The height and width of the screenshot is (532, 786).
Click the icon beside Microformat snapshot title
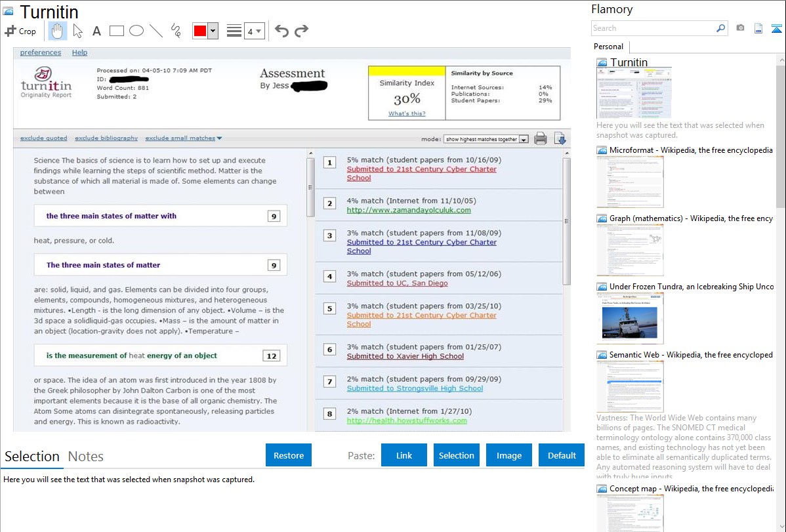pos(602,150)
